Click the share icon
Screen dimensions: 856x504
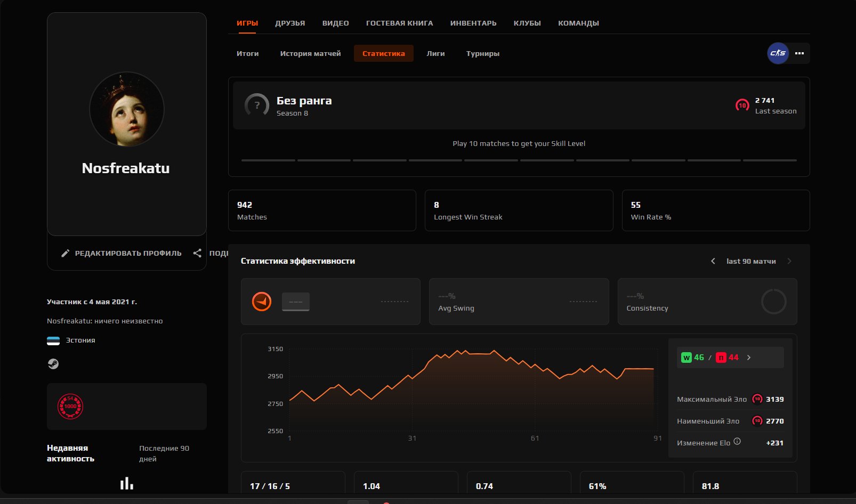point(197,253)
